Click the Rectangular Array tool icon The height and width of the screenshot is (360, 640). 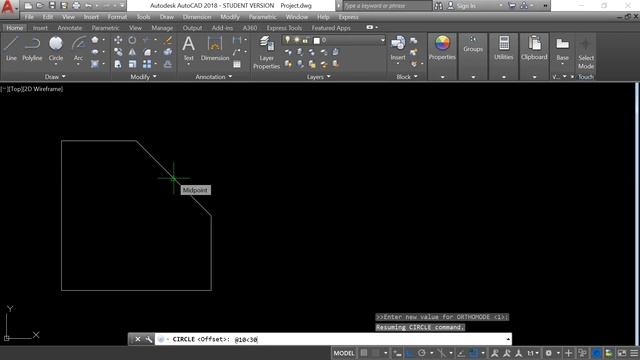[147, 64]
